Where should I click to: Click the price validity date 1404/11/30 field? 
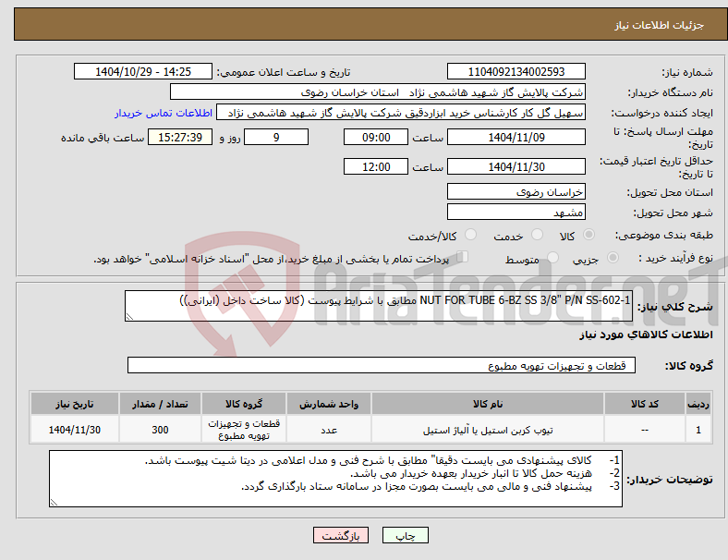516,166
